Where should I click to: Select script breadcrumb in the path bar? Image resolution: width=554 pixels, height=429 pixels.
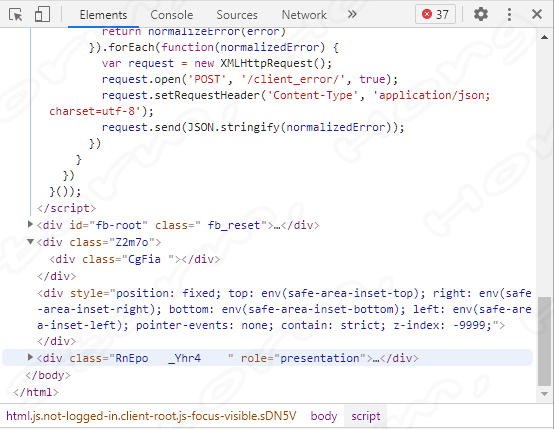366,416
